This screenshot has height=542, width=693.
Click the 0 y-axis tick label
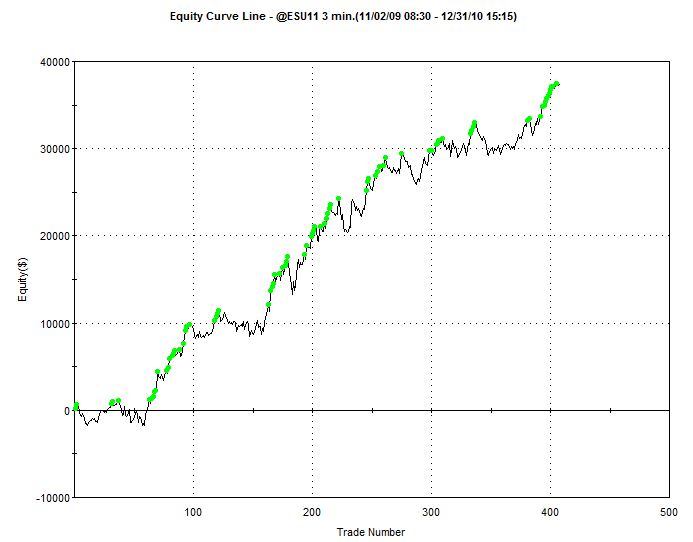pyautogui.click(x=66, y=411)
